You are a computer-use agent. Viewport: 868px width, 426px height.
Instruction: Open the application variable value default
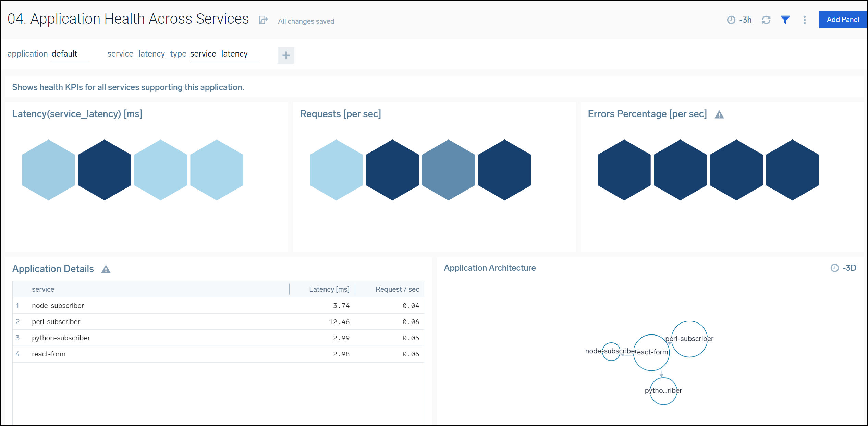pyautogui.click(x=70, y=54)
